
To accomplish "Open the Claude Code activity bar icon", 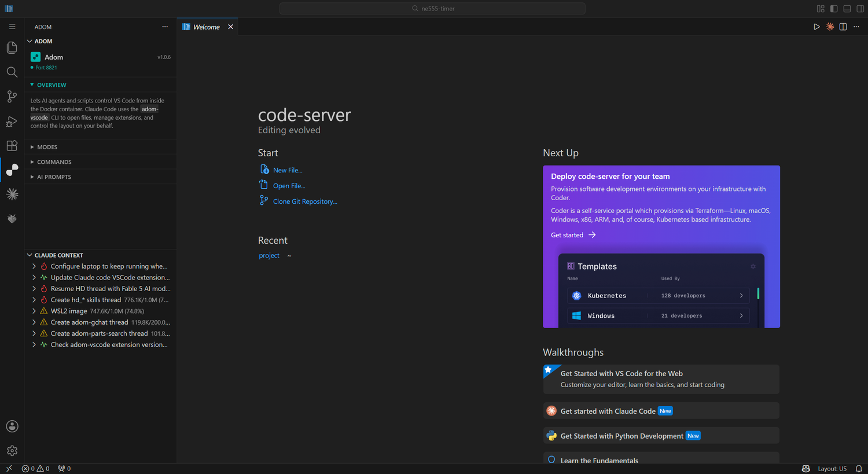I will click(x=12, y=194).
